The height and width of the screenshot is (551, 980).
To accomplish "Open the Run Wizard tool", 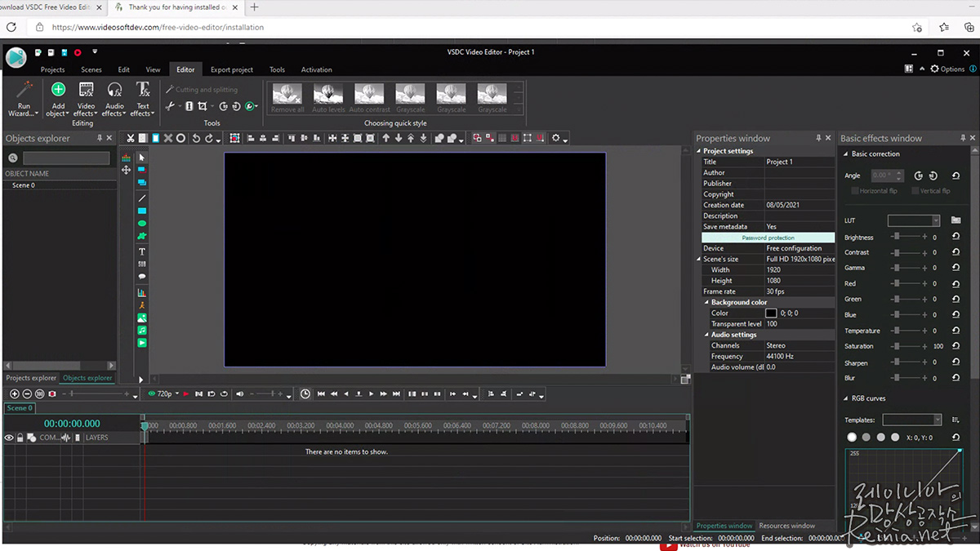I will click(24, 100).
